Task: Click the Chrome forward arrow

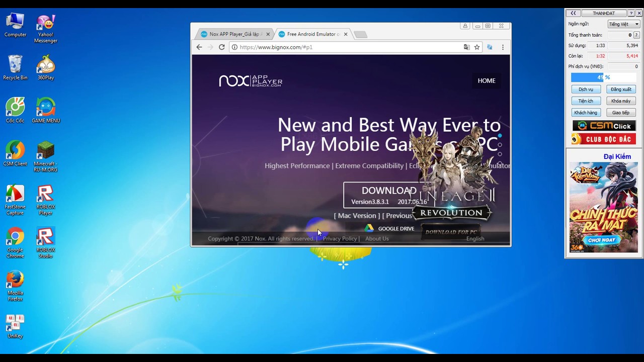Action: [210, 47]
